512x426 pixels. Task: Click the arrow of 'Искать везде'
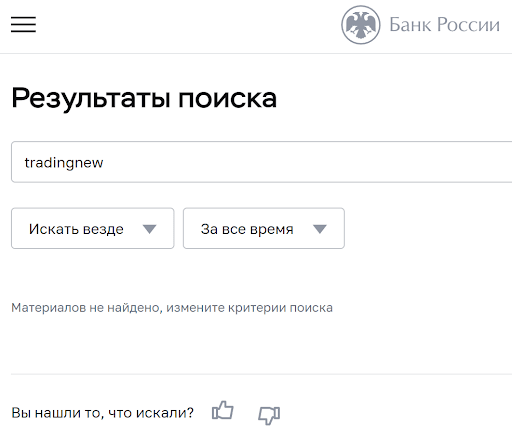point(149,229)
